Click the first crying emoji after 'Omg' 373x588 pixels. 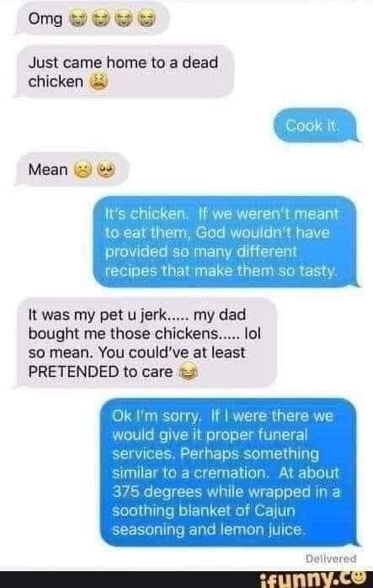[x=77, y=18]
